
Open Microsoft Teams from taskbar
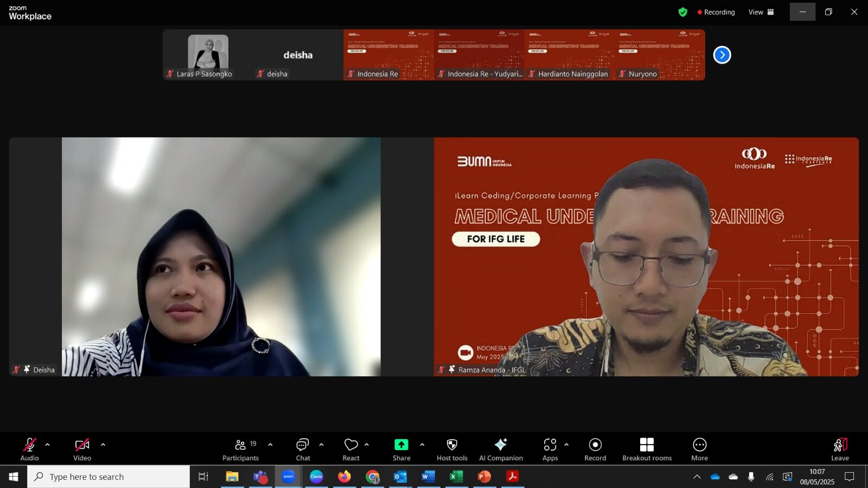pyautogui.click(x=260, y=477)
